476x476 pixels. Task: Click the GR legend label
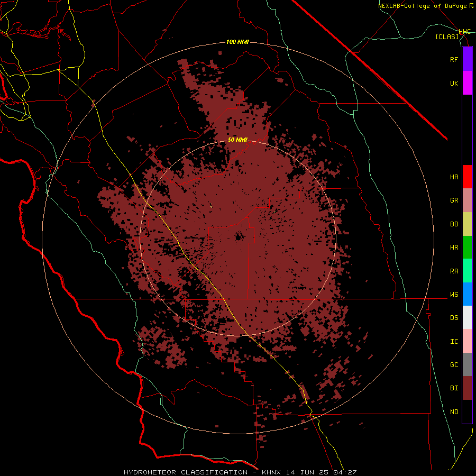click(x=454, y=200)
